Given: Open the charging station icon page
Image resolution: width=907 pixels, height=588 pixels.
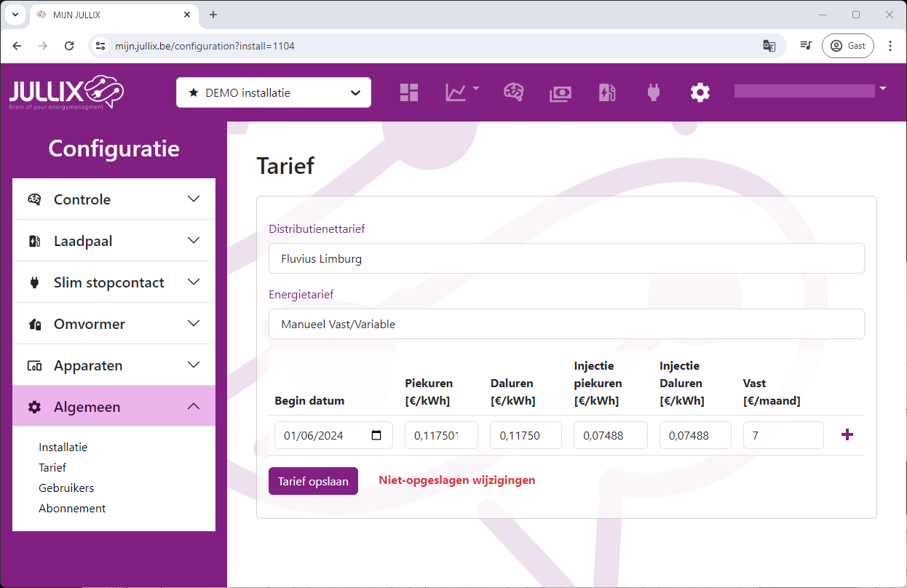Looking at the screenshot, I should point(607,92).
